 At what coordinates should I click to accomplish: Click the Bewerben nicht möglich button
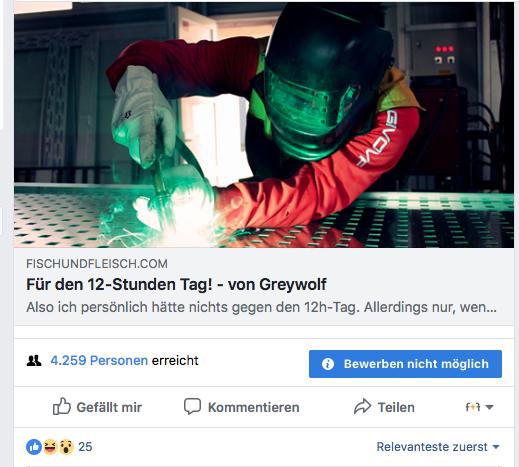coord(405,364)
